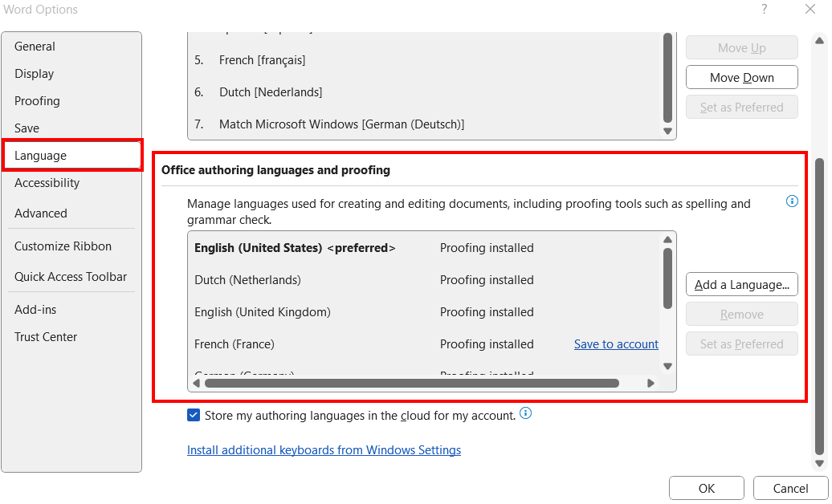Click left arrow of authoring list horizontal scrollbar

pyautogui.click(x=196, y=383)
